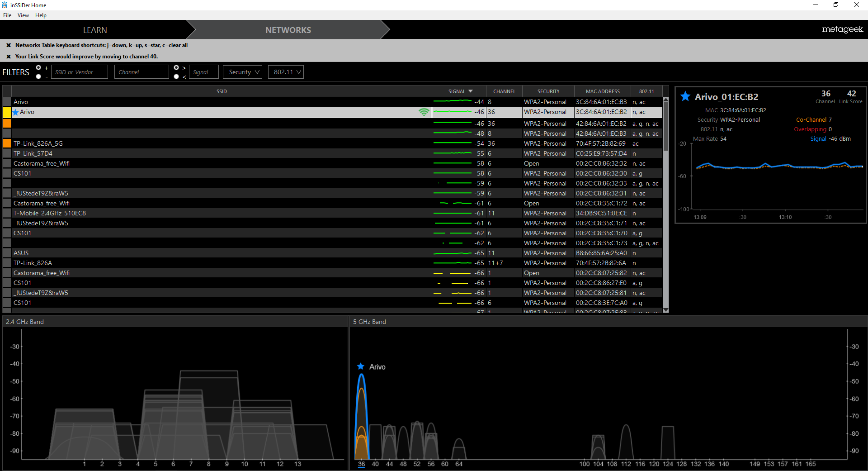868x471 pixels.
Task: Sort the table by SSID column header
Action: (x=222, y=91)
